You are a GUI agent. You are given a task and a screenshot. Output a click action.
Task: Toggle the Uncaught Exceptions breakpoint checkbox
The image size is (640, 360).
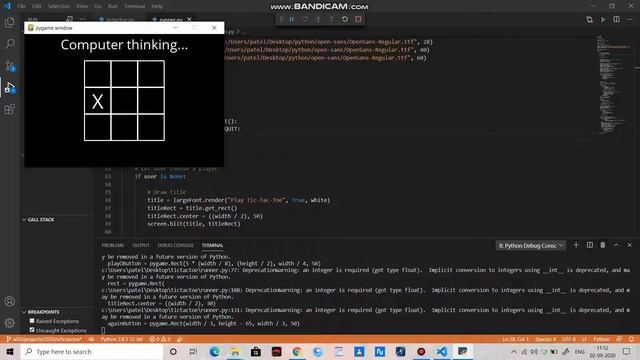[32, 330]
